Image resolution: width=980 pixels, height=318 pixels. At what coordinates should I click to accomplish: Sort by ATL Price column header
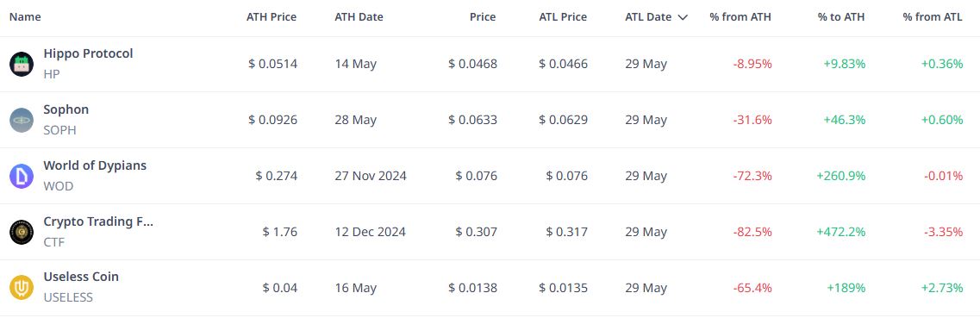[563, 17]
